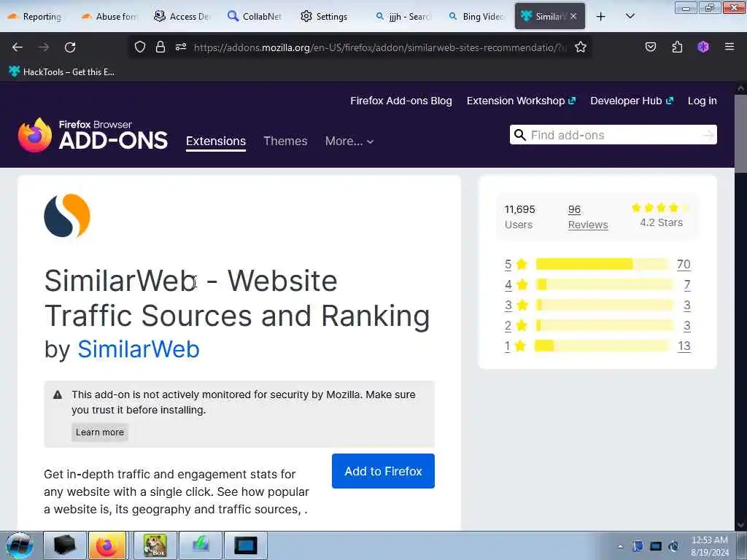Click the Firefox Browser ADD-ONS logo
The image size is (747, 560).
coord(93,135)
